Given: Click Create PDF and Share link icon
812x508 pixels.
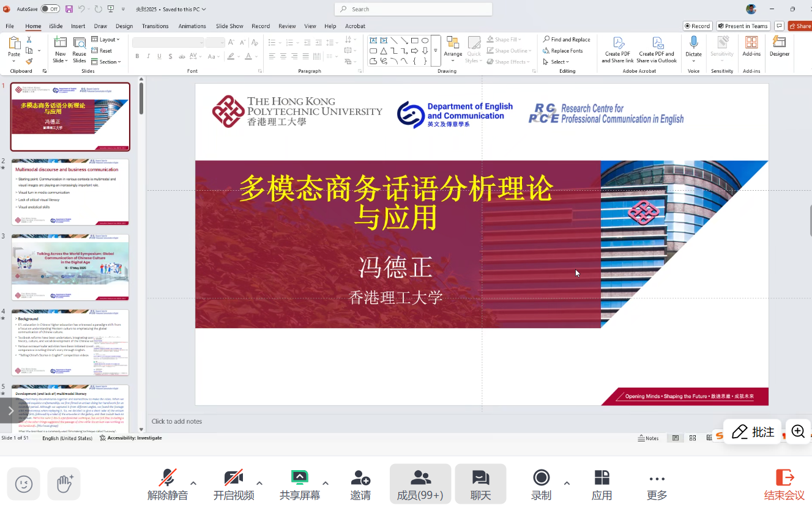Looking at the screenshot, I should 617,43.
